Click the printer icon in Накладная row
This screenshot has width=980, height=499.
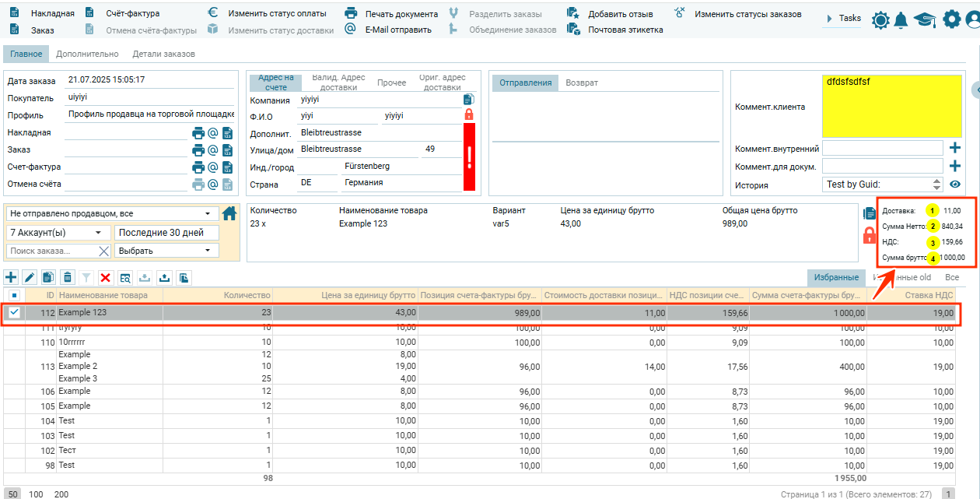198,133
